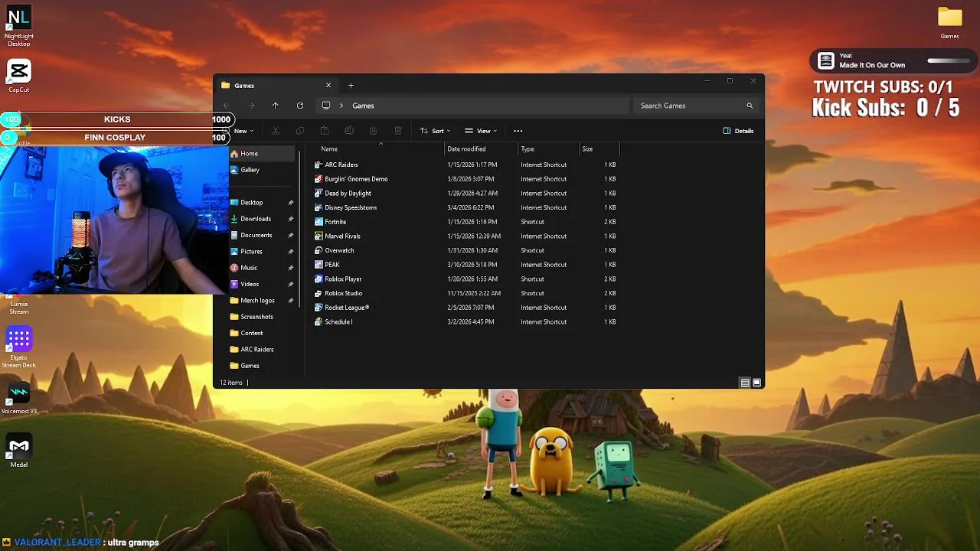Refresh the Games folder view

[300, 106]
